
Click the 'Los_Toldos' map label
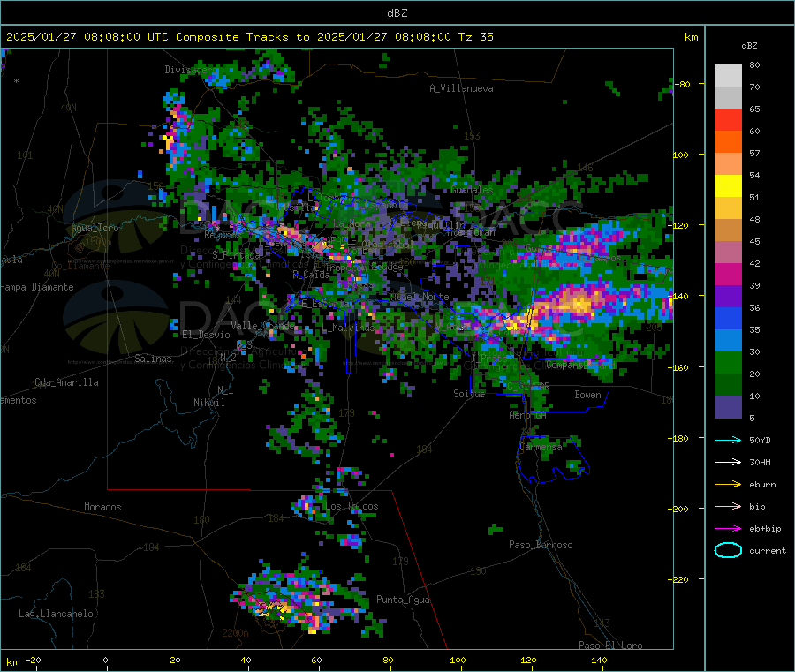352,506
